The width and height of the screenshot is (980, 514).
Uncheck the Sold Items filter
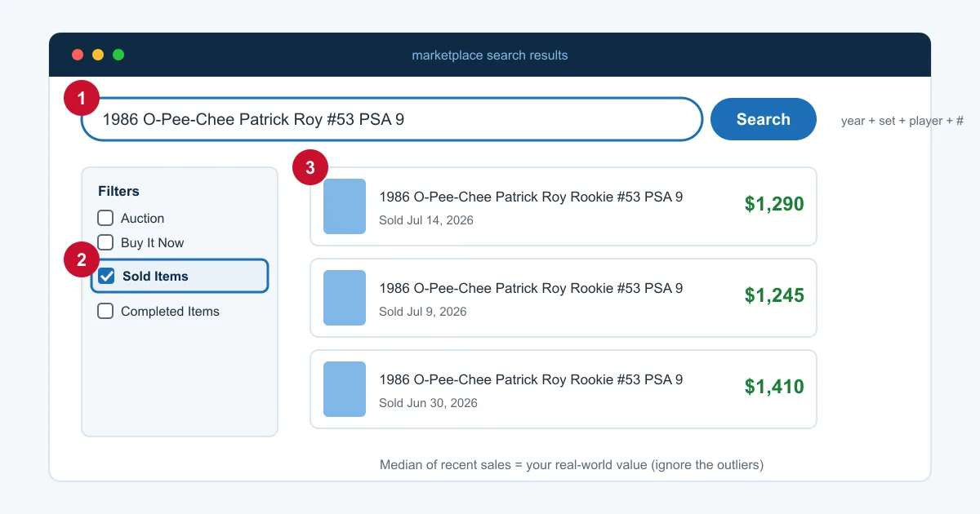pyautogui.click(x=106, y=276)
